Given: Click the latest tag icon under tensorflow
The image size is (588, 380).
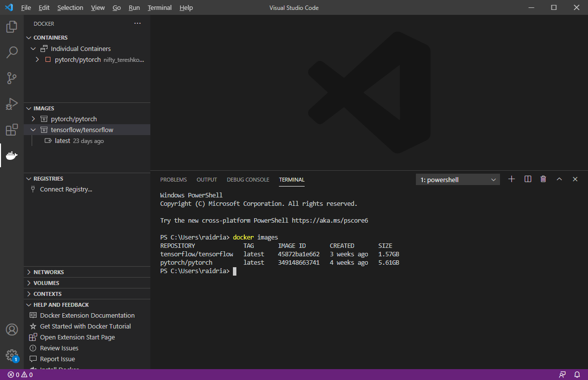Looking at the screenshot, I should 48,141.
